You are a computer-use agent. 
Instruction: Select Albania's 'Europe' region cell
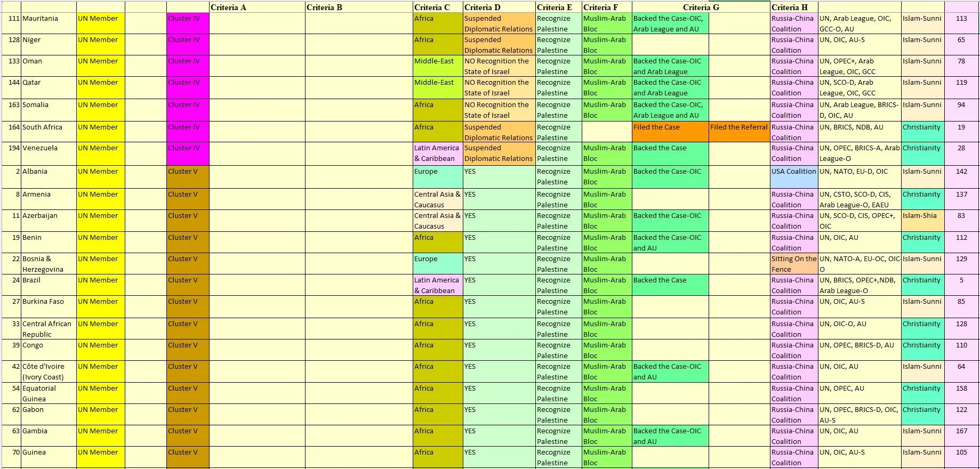point(438,177)
